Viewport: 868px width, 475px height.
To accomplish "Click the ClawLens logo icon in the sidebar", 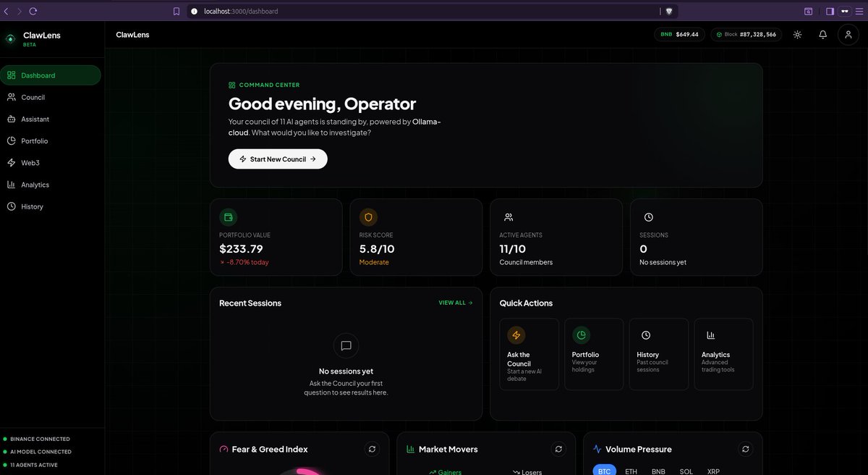I will [10, 39].
